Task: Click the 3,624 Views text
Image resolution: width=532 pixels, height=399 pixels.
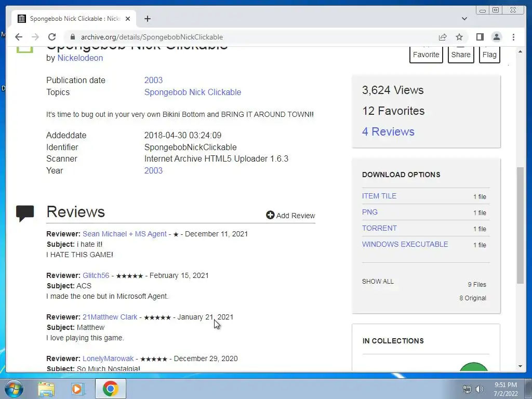Action: click(393, 90)
